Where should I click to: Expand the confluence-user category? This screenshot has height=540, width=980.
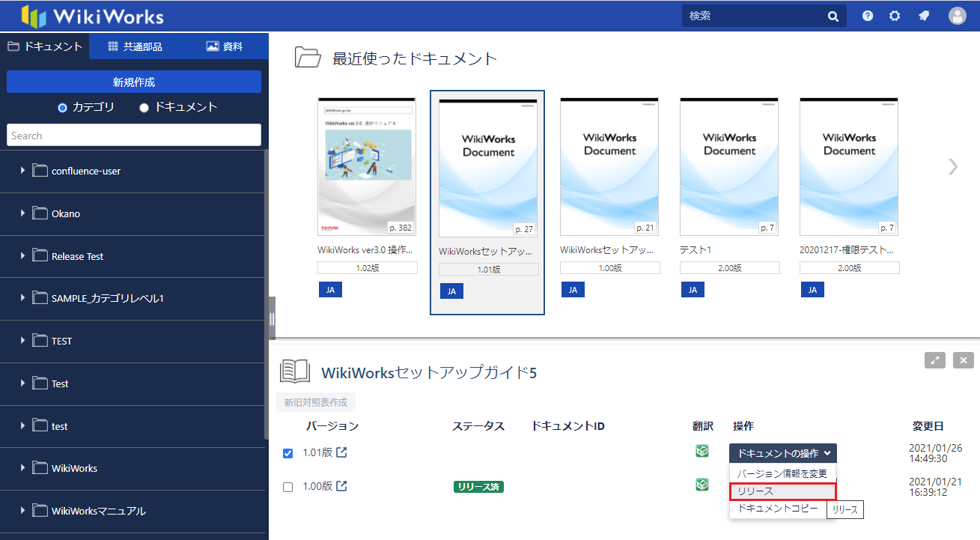(23, 171)
